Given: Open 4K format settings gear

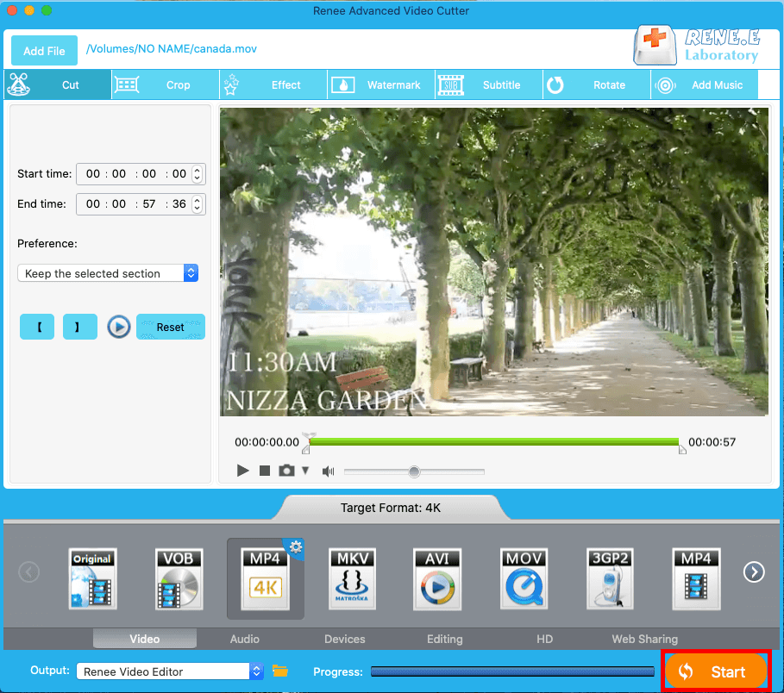Looking at the screenshot, I should point(296,547).
